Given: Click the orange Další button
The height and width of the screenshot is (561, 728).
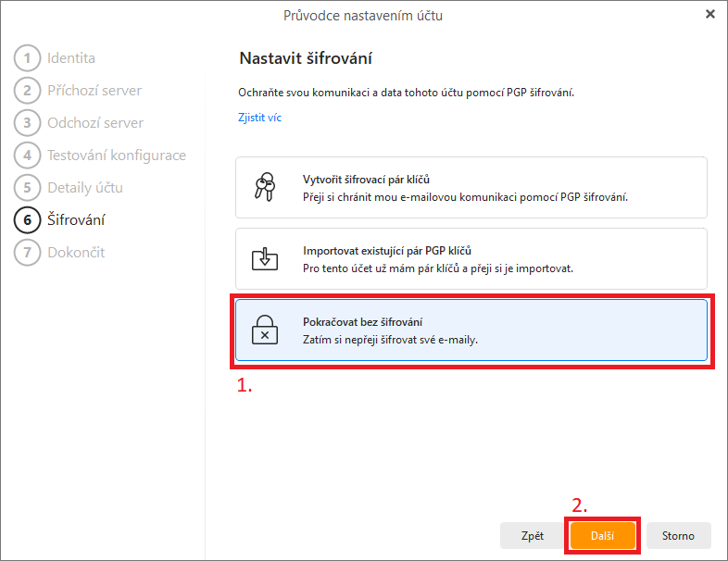Looking at the screenshot, I should [603, 535].
